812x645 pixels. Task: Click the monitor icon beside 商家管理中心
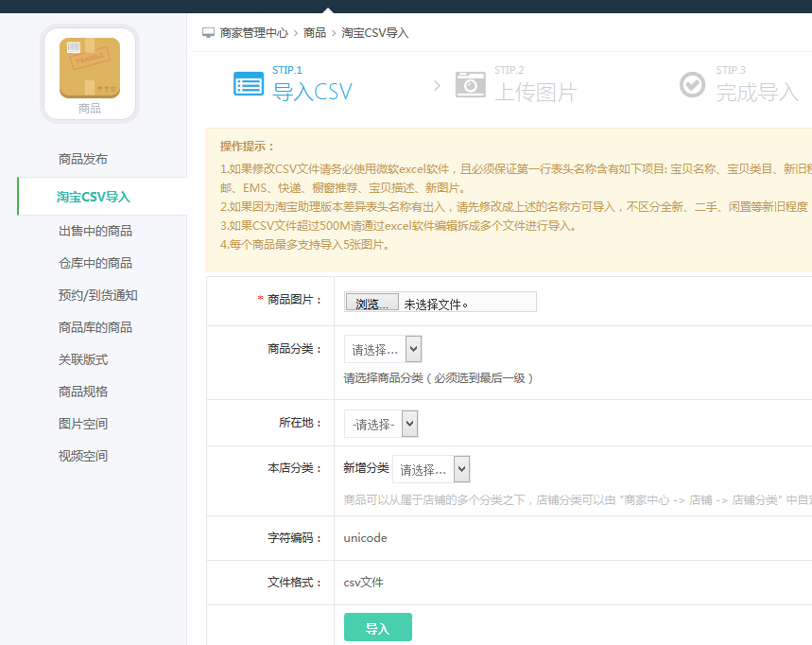[x=208, y=32]
